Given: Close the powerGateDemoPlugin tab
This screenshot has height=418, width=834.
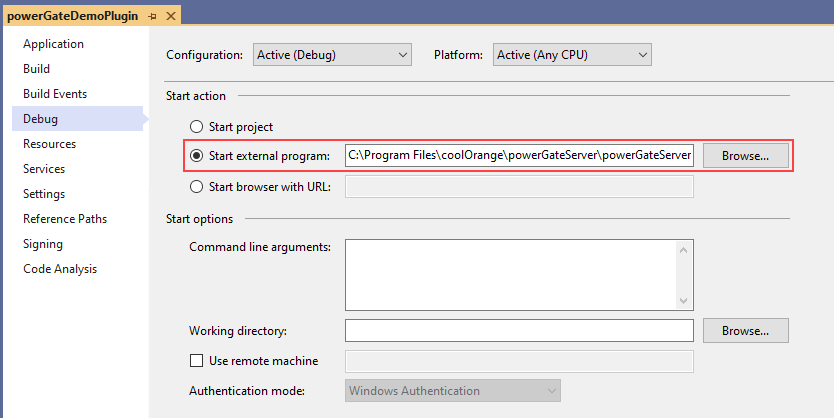Looking at the screenshot, I should click(x=171, y=17).
